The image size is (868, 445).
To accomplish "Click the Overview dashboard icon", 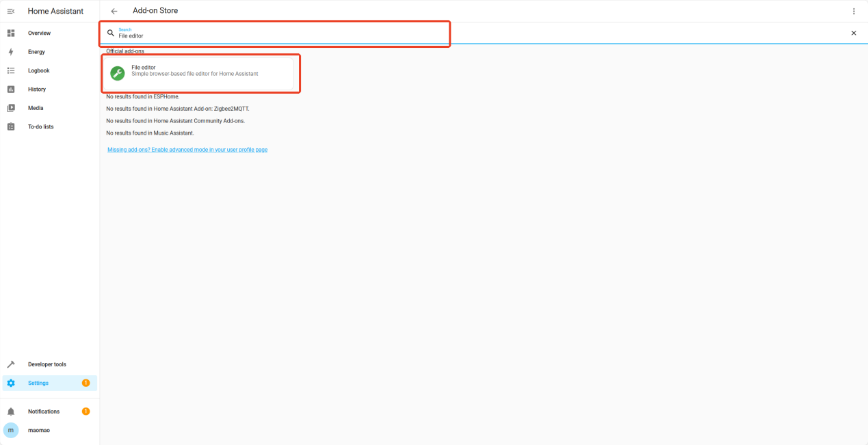I will (x=11, y=33).
